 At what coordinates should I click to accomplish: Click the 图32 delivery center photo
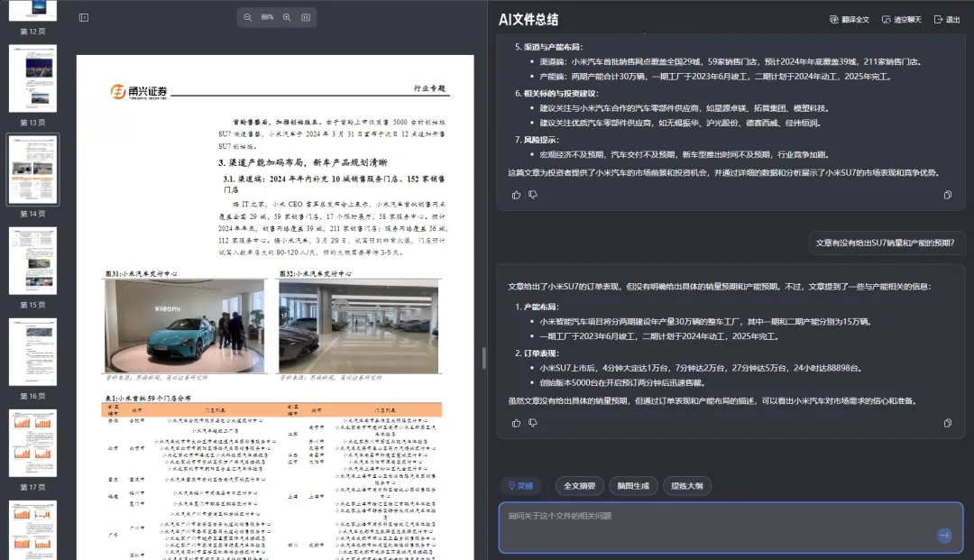[x=358, y=326]
